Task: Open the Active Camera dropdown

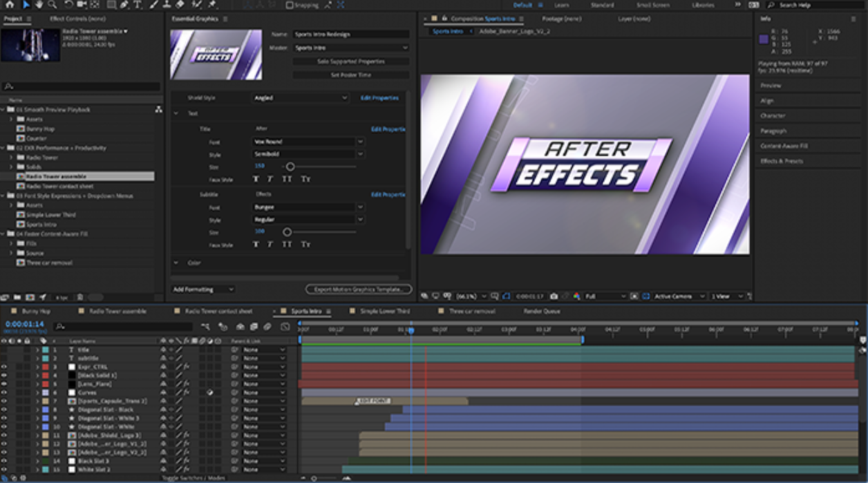Action: [x=679, y=296]
